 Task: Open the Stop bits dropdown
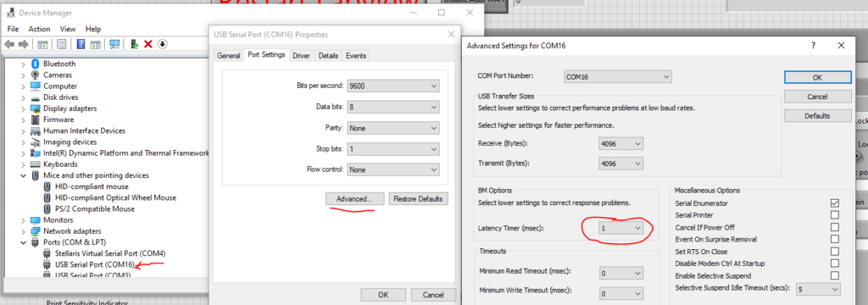(x=393, y=149)
